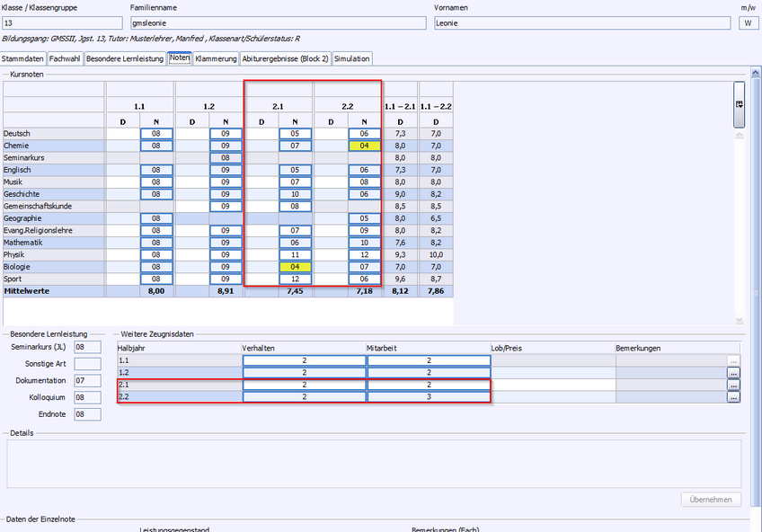Show the Besondere Lernleistung tab
This screenshot has width=762, height=532.
[125, 58]
